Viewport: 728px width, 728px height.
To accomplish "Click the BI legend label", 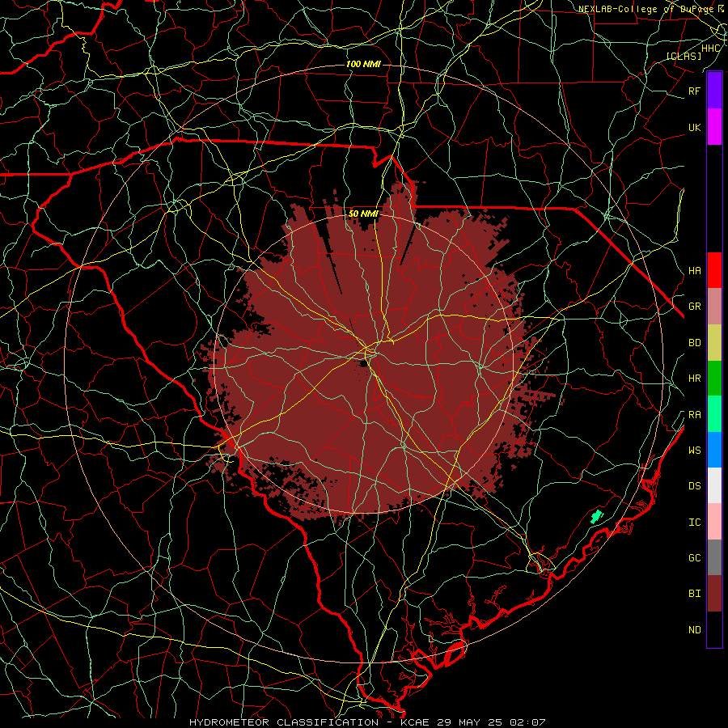I will pos(694,594).
